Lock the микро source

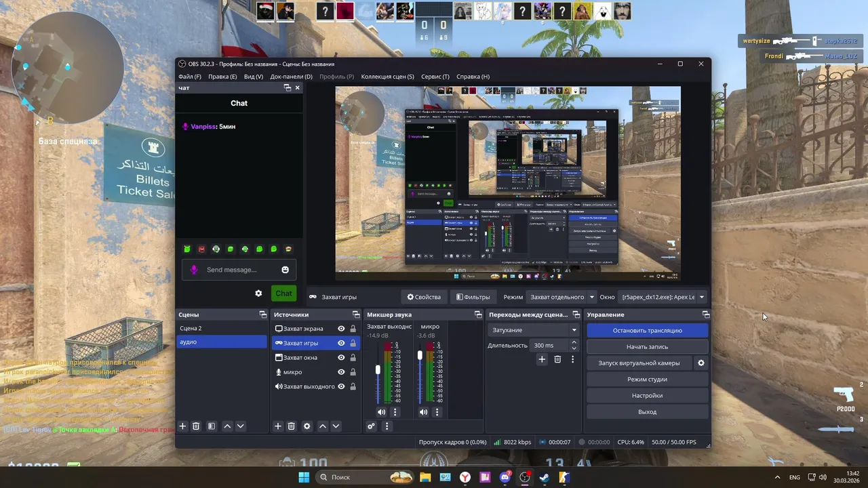point(353,372)
